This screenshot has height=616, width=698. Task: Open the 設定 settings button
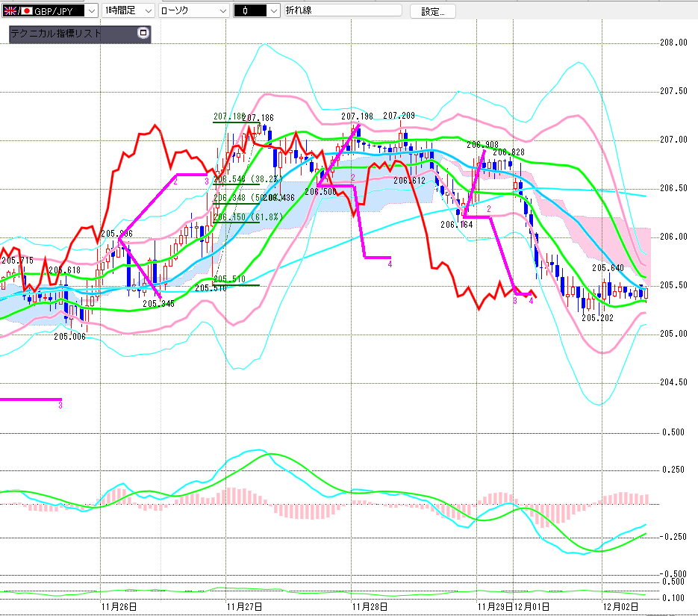(x=437, y=11)
